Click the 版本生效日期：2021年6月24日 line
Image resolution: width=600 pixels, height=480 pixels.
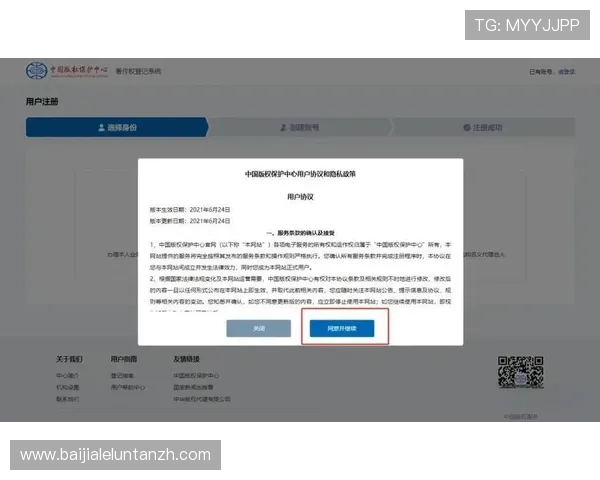tap(190, 210)
